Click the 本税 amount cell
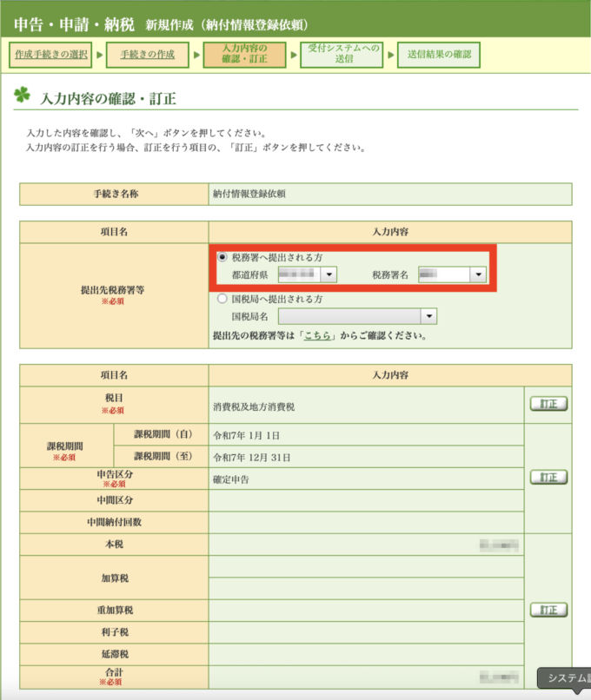The height and width of the screenshot is (700, 591). click(x=366, y=545)
